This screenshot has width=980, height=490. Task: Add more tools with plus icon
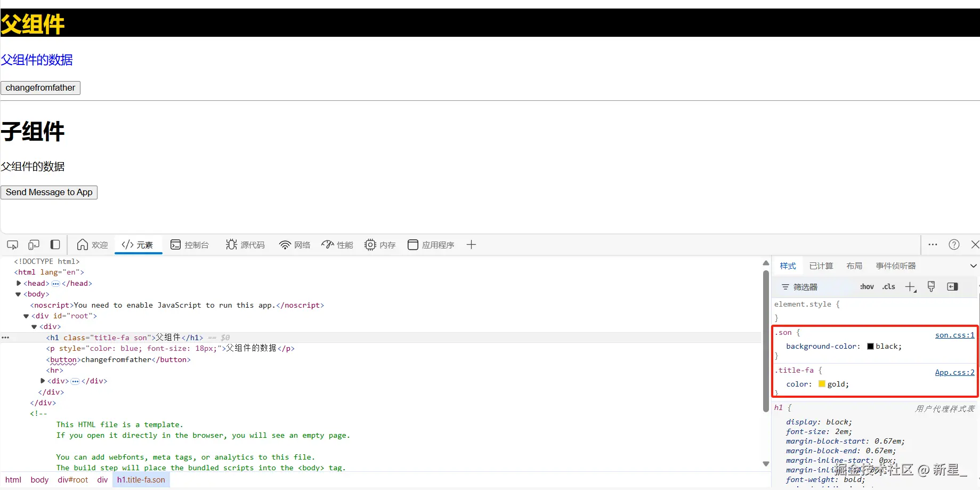click(x=471, y=245)
